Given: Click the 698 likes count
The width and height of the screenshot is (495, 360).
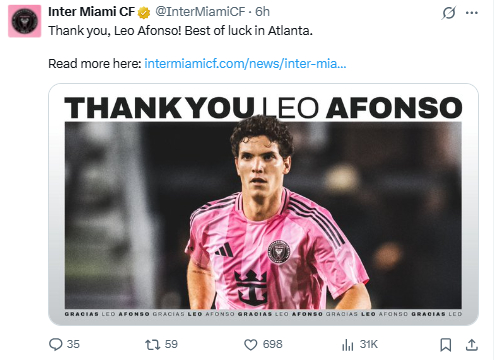Looking at the screenshot, I should 272,344.
